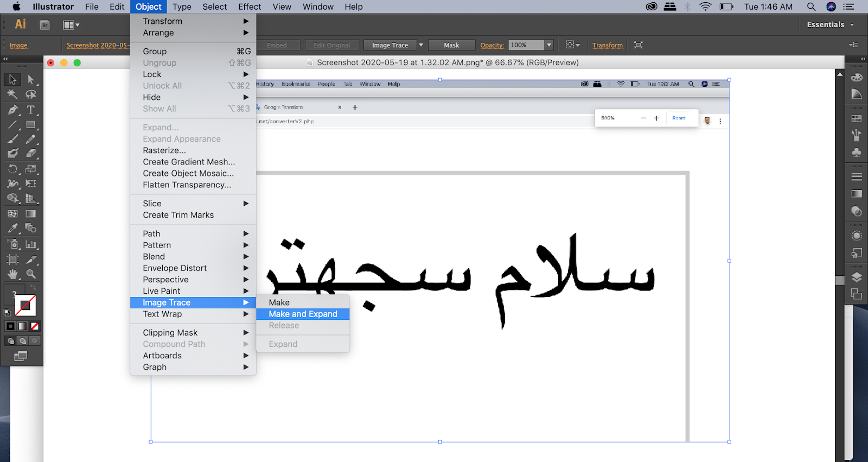The image size is (868, 462).
Task: Choose Make and Expand from Image Trace
Action: coord(303,314)
